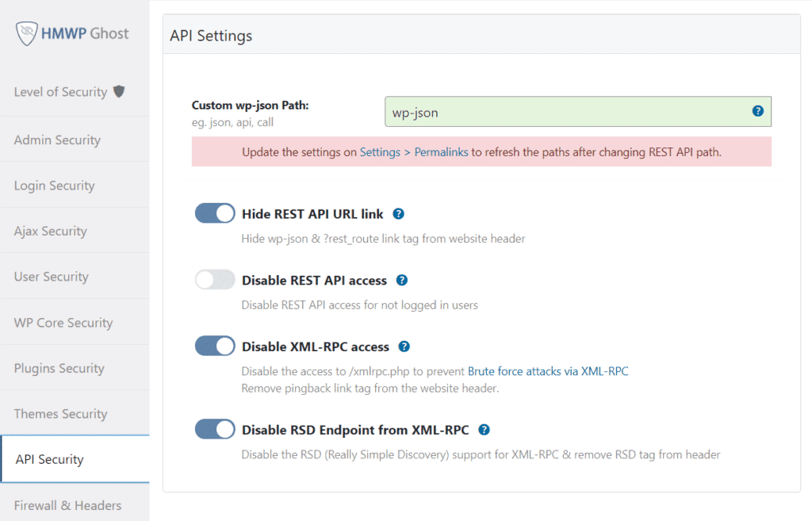Image resolution: width=812 pixels, height=521 pixels.
Task: Open help icon for Disable REST API access
Action: [x=402, y=280]
